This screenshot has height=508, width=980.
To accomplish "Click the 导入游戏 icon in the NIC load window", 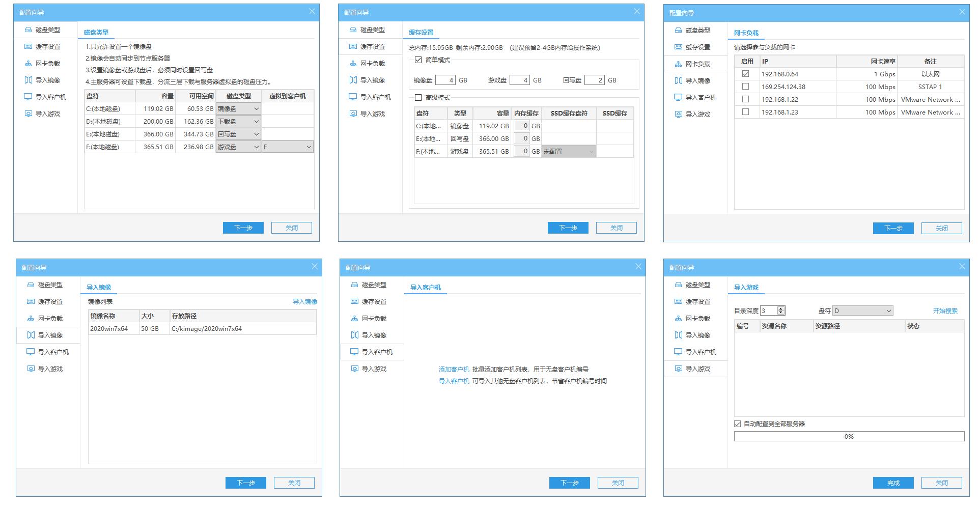I will (x=678, y=115).
